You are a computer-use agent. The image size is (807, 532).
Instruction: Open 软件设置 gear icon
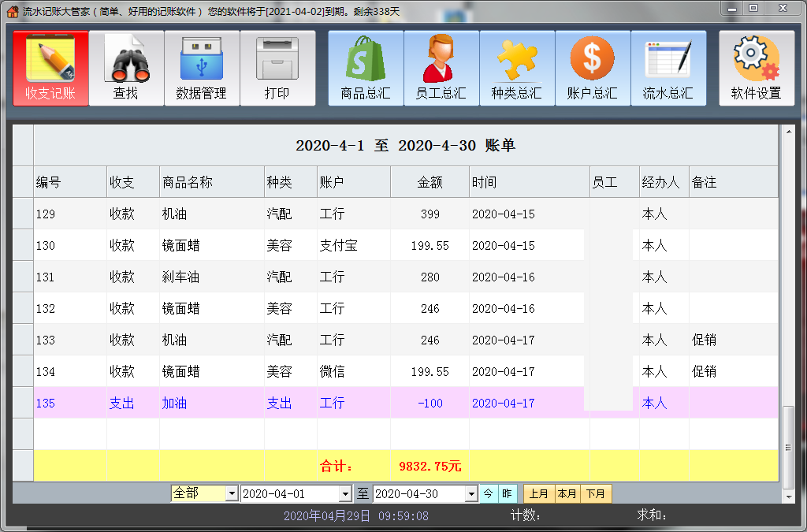pyautogui.click(x=757, y=68)
